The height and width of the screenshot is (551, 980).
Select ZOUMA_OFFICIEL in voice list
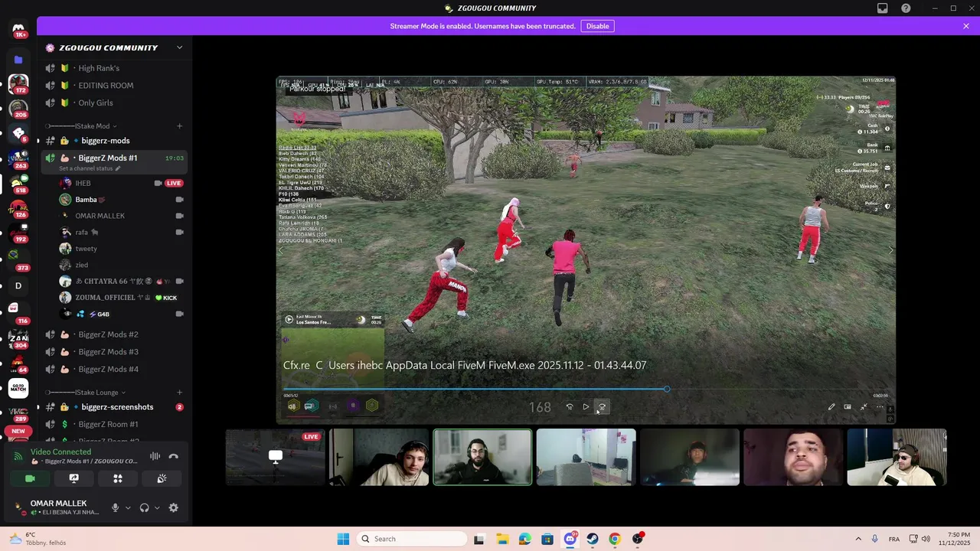(x=120, y=298)
